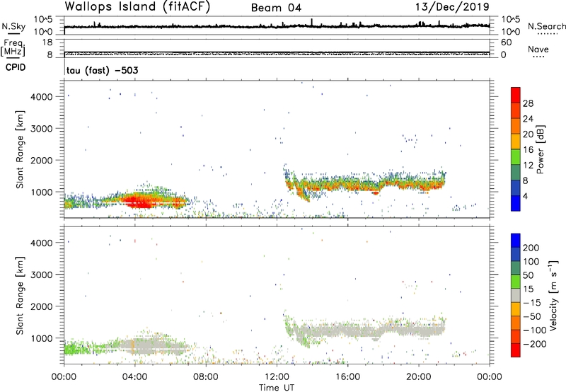Click the '2000' tick on power panel axis
Image resolution: width=566 pixels, height=392 pixels.
[42, 160]
